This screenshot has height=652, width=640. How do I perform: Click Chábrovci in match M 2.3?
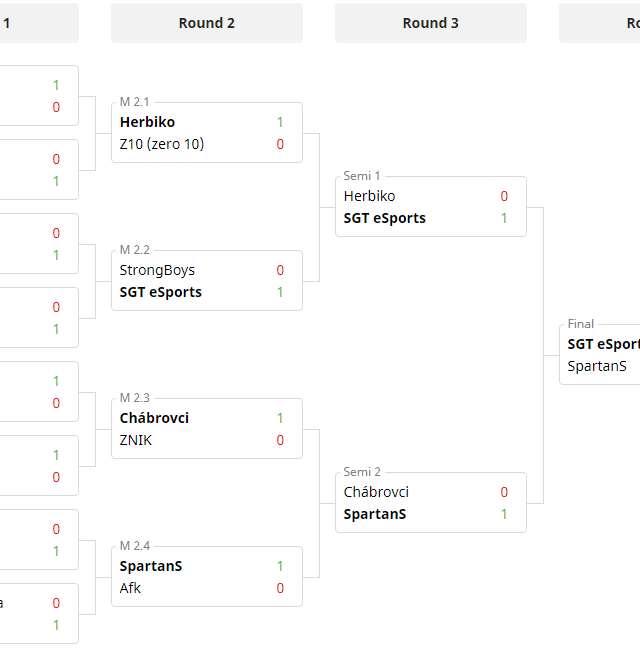155,418
